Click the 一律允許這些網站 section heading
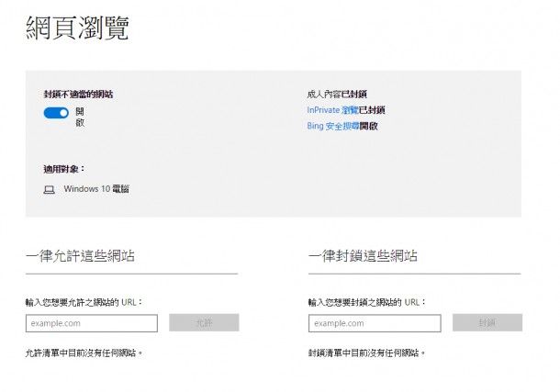Screen dimensions: 560x392 [x=85, y=256]
